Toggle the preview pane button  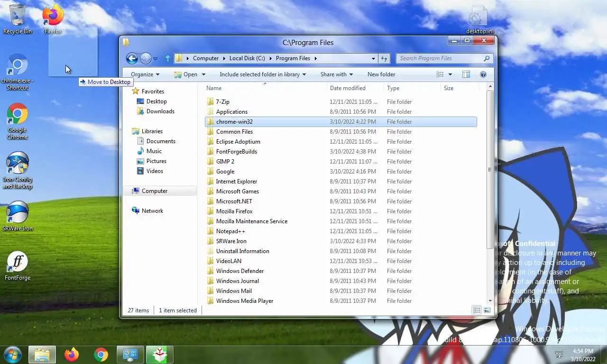[466, 74]
